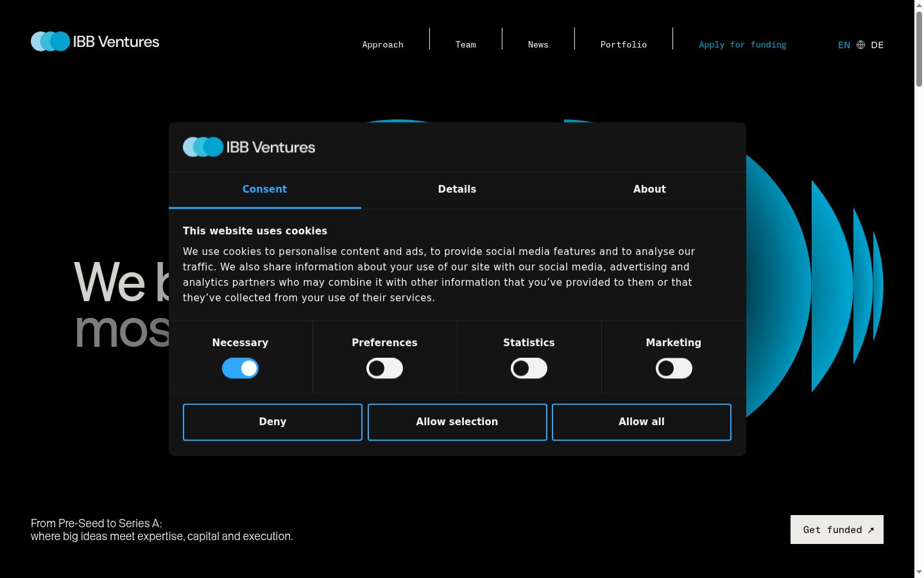
Task: Click 'This website uses cookies' heading
Action: point(255,231)
